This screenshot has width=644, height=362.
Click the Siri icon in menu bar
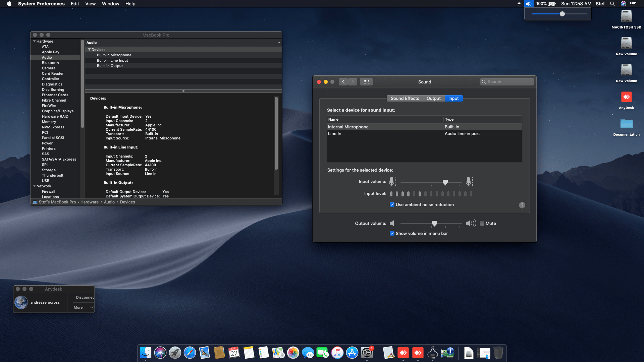pyautogui.click(x=623, y=4)
